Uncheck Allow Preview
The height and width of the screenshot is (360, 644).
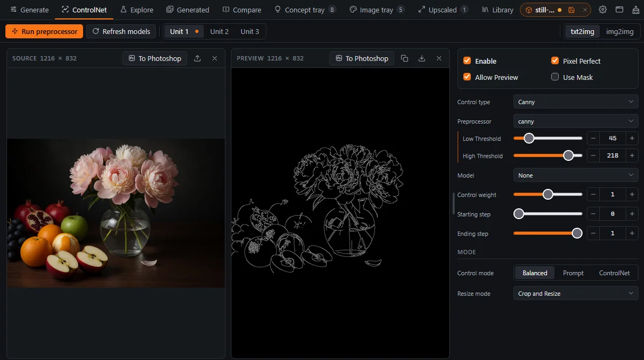pos(467,77)
